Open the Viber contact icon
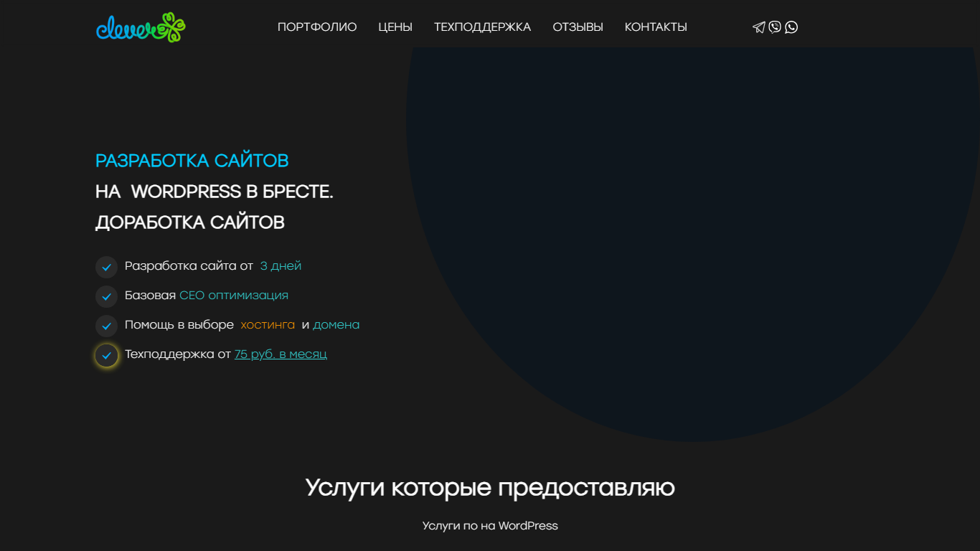Viewport: 980px width, 551px height. click(x=775, y=27)
